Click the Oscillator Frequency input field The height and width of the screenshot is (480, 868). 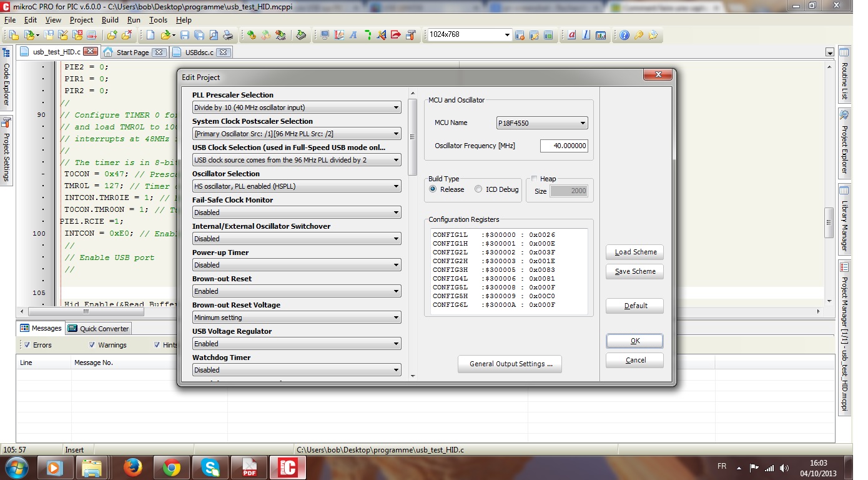pos(564,146)
